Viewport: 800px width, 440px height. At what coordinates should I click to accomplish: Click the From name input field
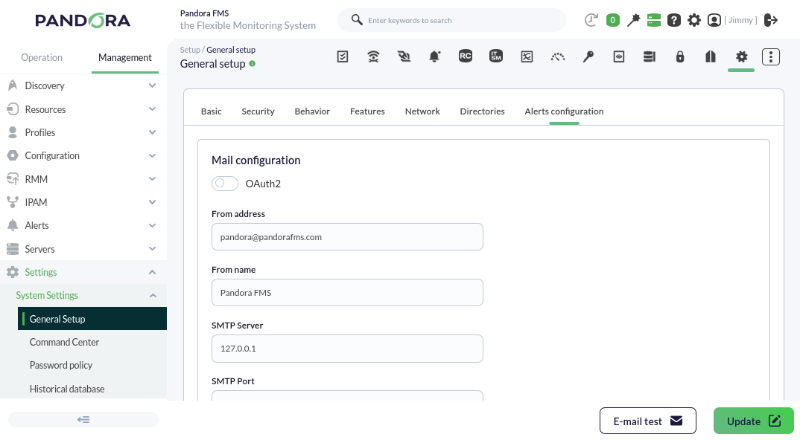(347, 292)
